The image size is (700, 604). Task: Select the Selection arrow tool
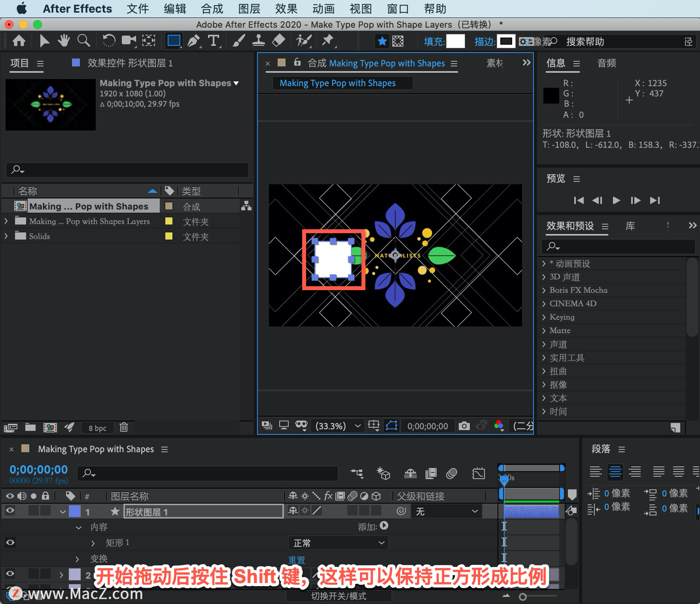(x=44, y=41)
